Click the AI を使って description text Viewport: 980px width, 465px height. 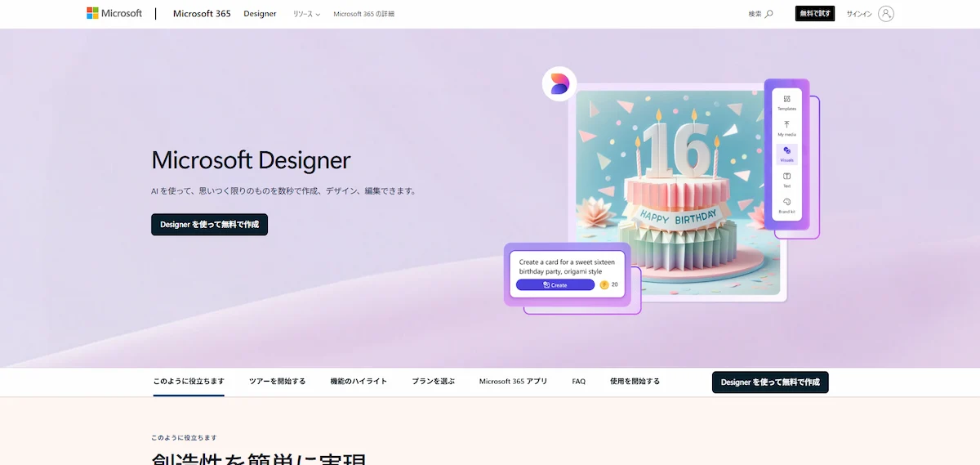click(284, 191)
